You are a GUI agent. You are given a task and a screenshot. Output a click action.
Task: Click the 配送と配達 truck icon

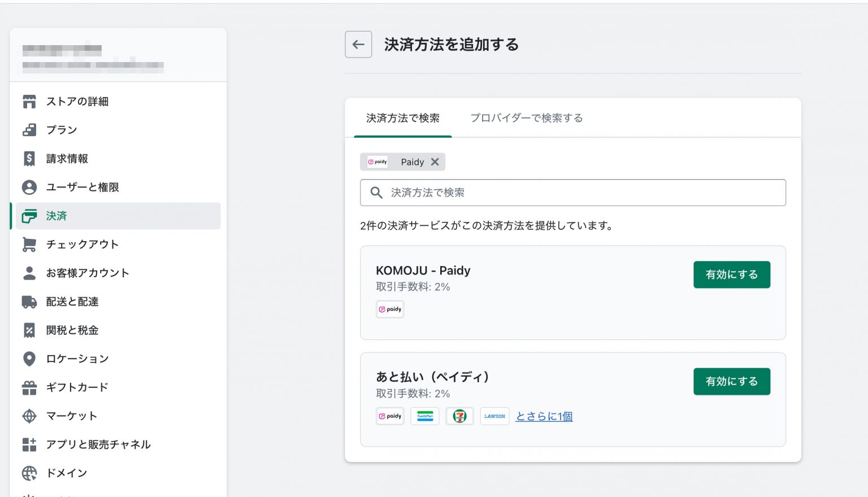[x=29, y=302]
